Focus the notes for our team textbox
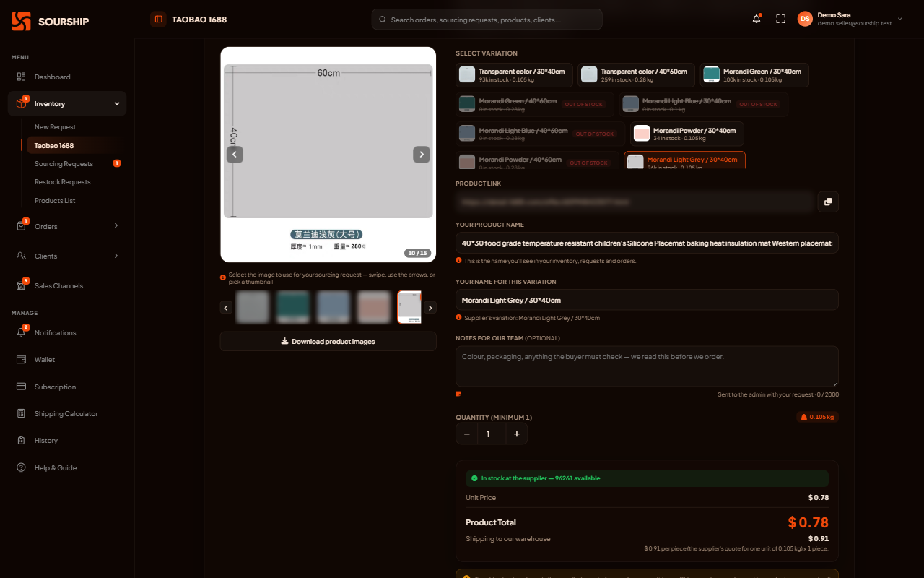 point(647,366)
